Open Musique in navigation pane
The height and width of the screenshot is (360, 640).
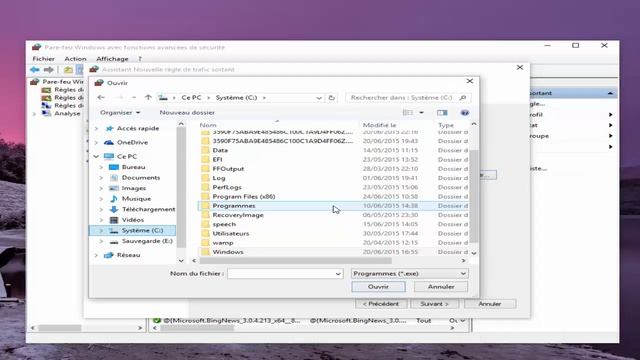tap(136, 199)
